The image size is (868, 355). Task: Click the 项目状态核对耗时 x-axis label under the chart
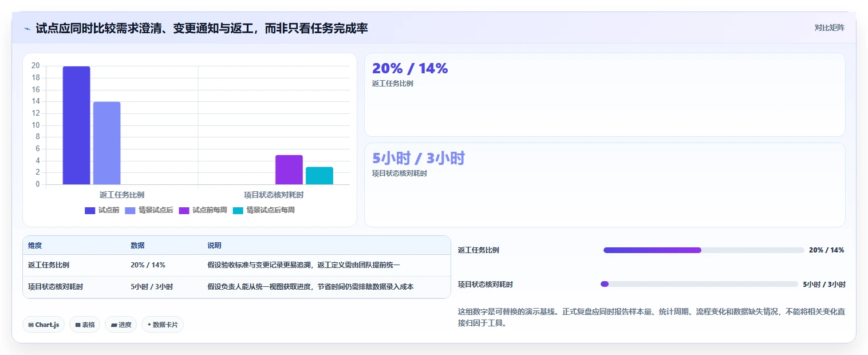pyautogui.click(x=274, y=195)
